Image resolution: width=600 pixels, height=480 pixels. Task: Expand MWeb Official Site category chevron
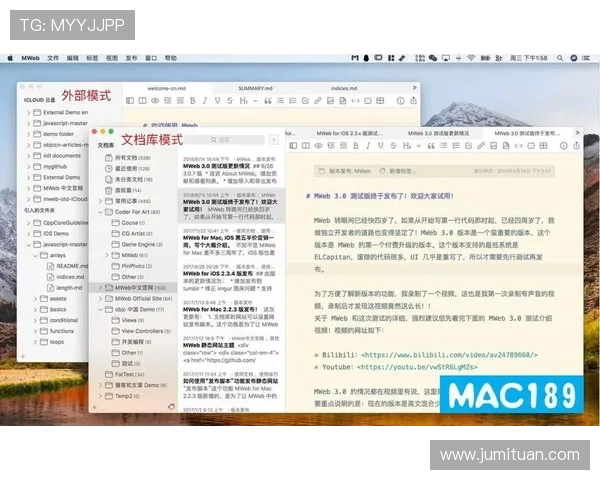point(100,298)
